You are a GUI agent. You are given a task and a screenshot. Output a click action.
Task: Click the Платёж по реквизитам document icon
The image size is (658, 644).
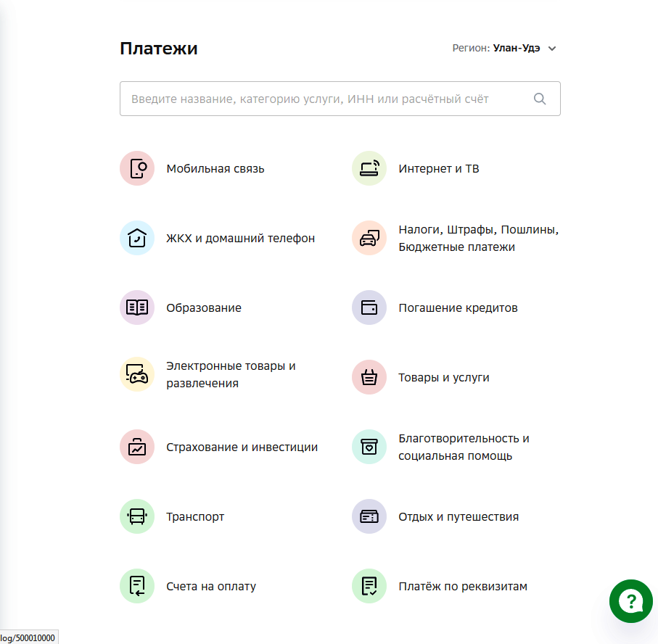pyautogui.click(x=369, y=586)
